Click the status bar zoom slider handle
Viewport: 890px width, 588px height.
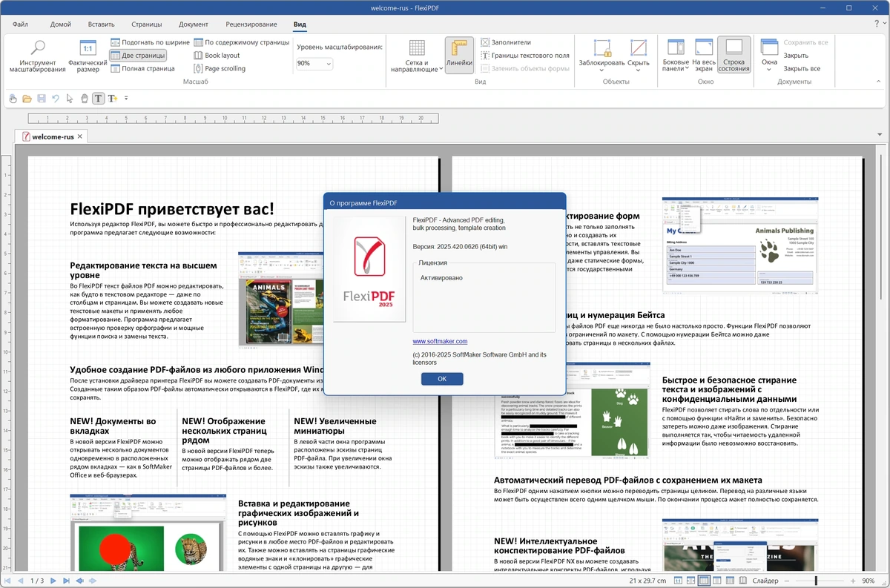point(816,581)
